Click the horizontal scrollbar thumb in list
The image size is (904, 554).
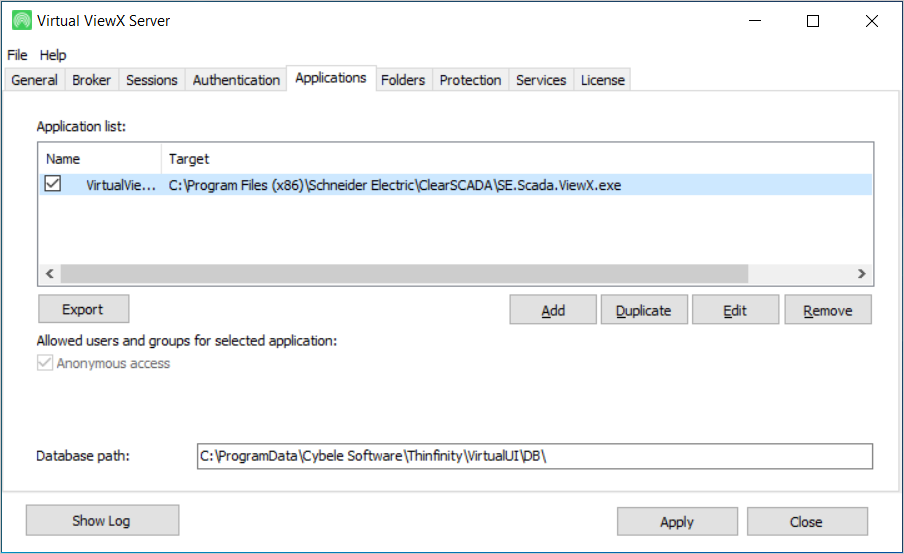pos(403,274)
